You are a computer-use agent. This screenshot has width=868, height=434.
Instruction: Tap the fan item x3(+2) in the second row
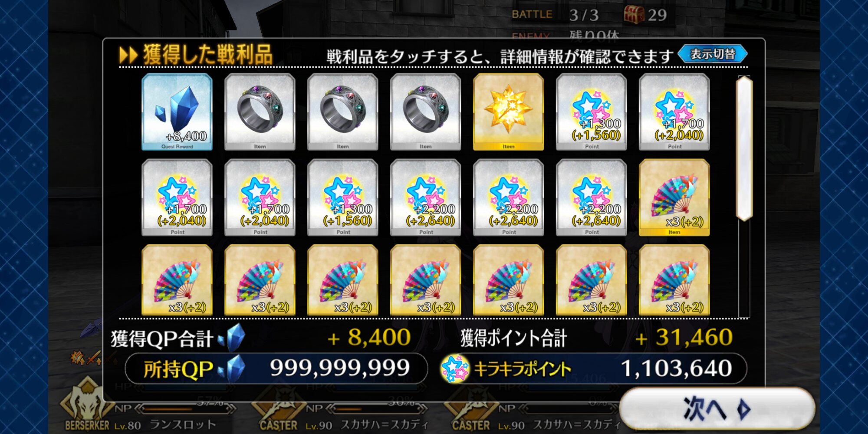point(674,197)
